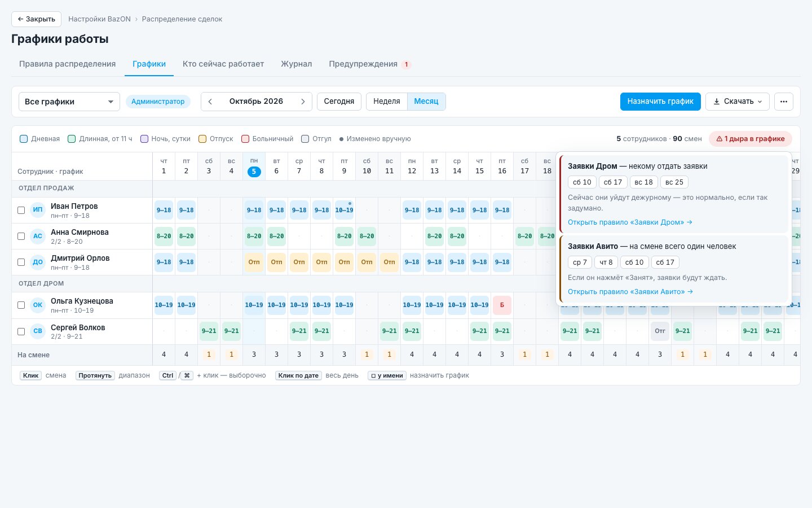Click the АС avatar of Анна Смирнова

tap(38, 236)
